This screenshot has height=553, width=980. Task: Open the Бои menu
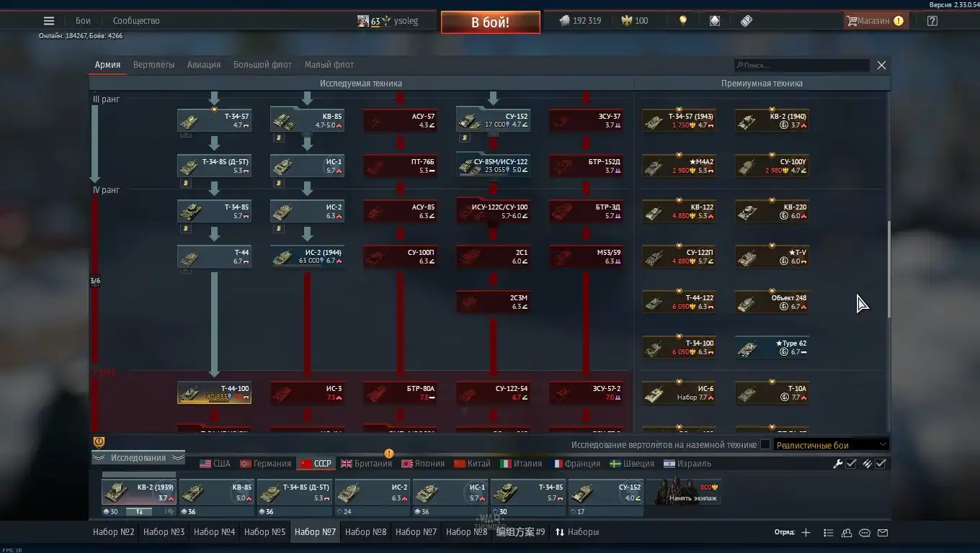(83, 21)
